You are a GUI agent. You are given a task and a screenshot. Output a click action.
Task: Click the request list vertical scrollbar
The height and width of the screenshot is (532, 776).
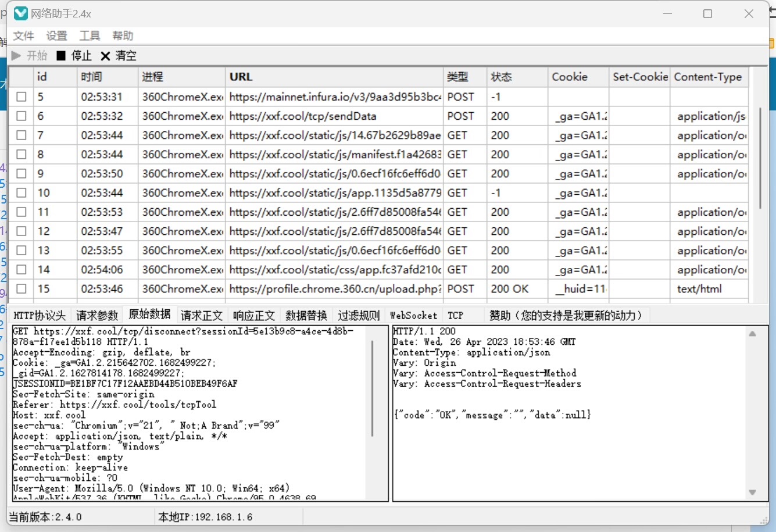760,158
